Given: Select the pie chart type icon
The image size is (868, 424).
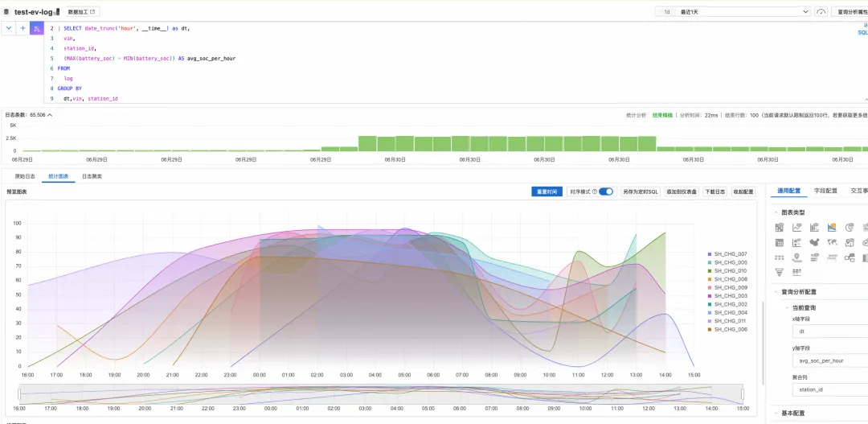Looking at the screenshot, I should pyautogui.click(x=849, y=227).
